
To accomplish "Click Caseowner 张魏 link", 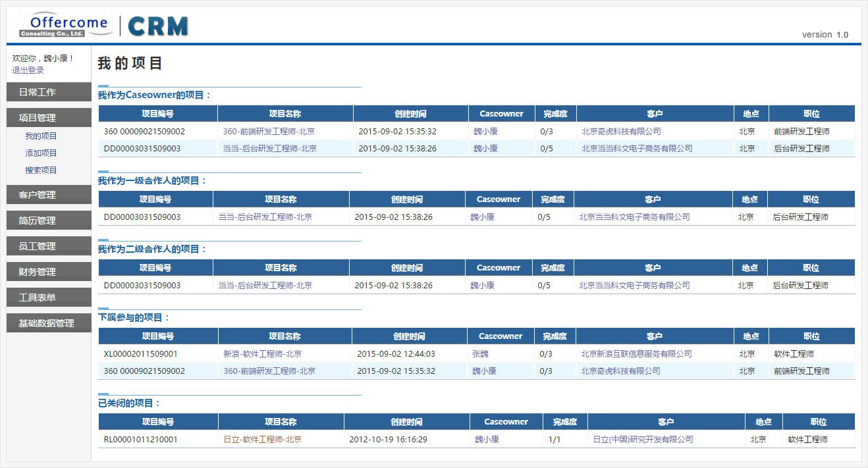I will pos(480,354).
